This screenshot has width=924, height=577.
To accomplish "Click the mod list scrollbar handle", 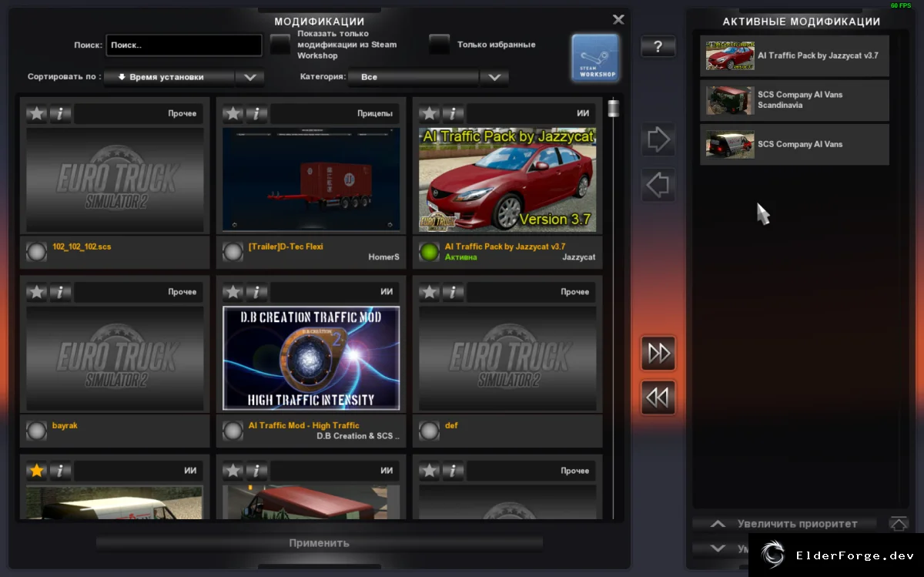I will [614, 108].
